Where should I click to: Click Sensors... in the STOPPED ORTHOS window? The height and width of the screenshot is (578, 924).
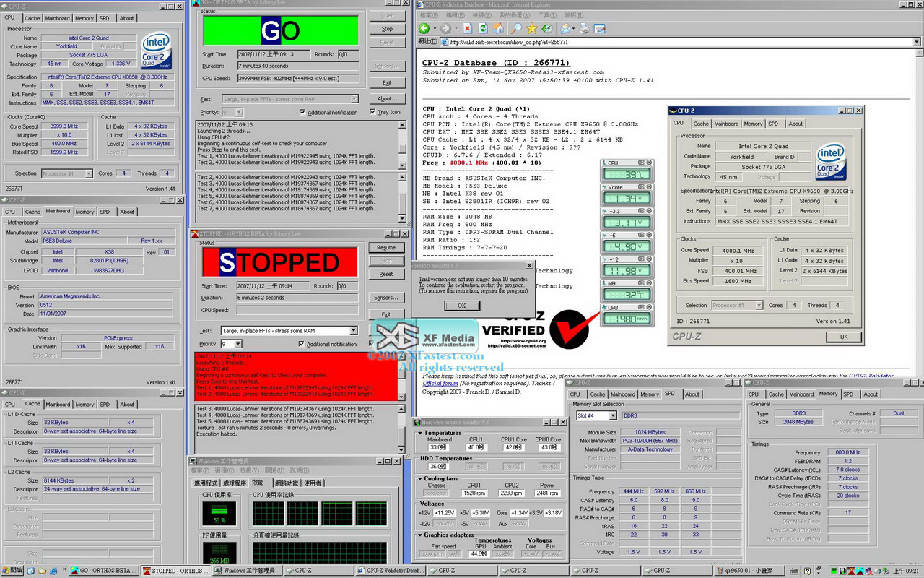pyautogui.click(x=386, y=298)
